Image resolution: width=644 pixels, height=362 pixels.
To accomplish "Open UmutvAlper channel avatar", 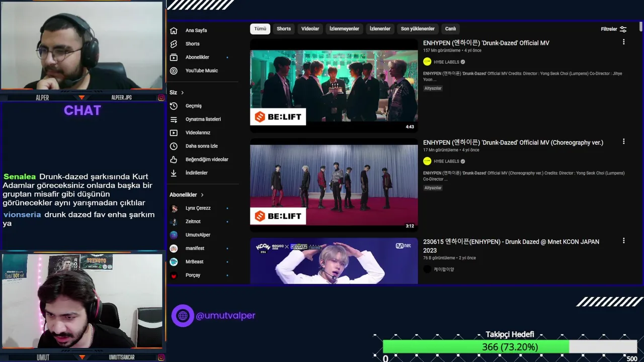I will click(174, 235).
